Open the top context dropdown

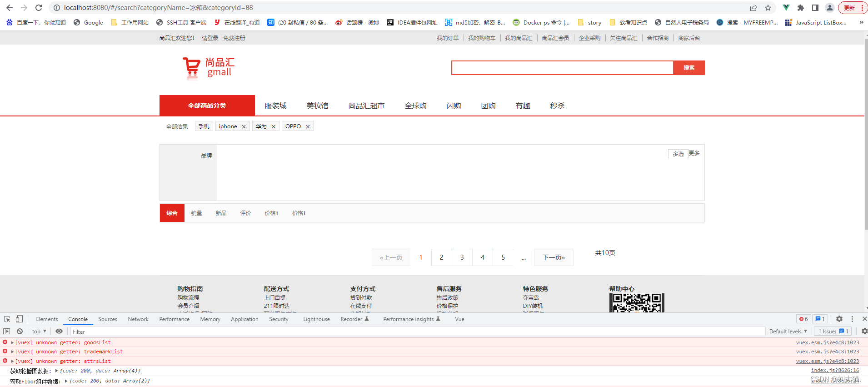39,332
